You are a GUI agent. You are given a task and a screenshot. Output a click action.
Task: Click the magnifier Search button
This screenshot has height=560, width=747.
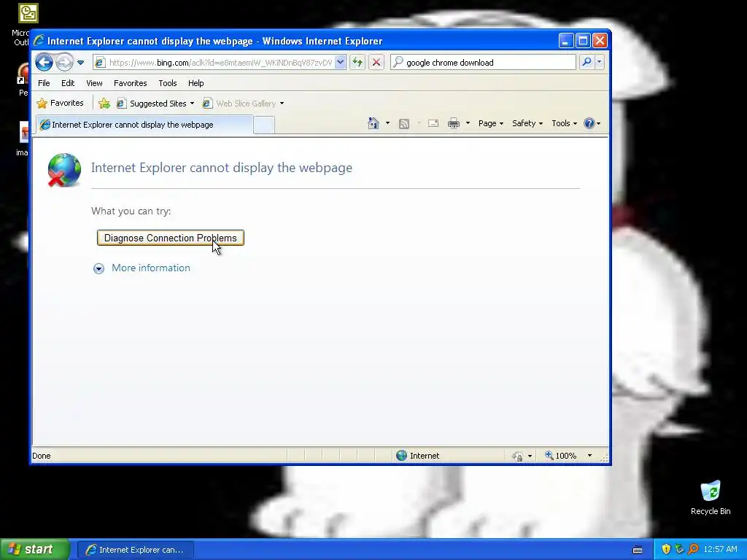[x=587, y=62]
